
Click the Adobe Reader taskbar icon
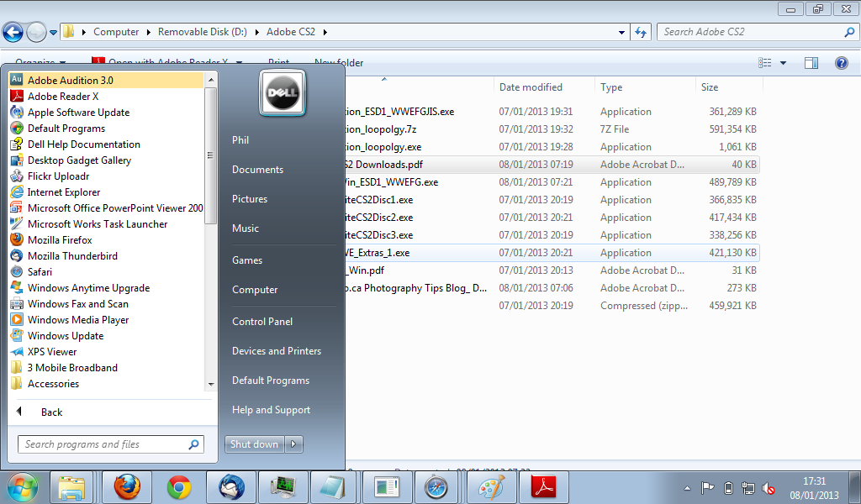(544, 487)
